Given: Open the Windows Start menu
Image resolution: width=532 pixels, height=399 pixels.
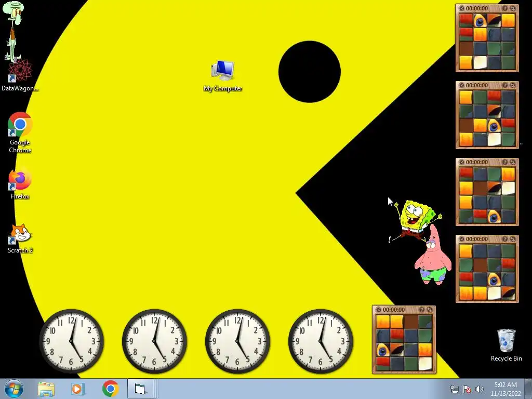Looking at the screenshot, I should pyautogui.click(x=14, y=389).
